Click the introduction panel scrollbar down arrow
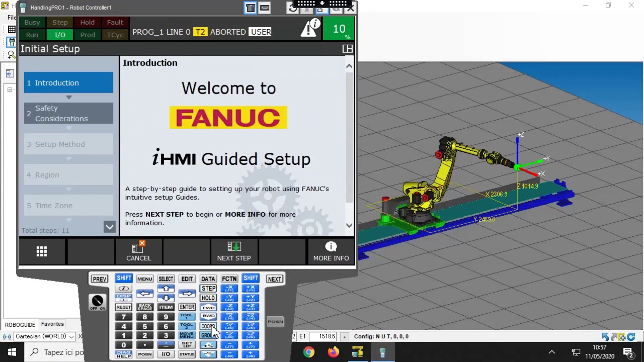Image resolution: width=644 pixels, height=362 pixels. click(349, 226)
